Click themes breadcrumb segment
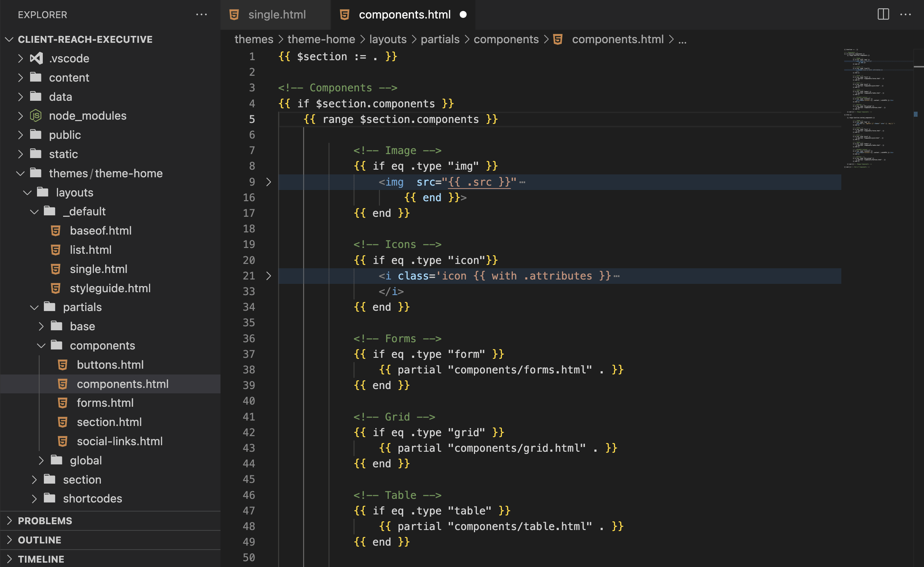This screenshot has height=567, width=924. pyautogui.click(x=254, y=39)
